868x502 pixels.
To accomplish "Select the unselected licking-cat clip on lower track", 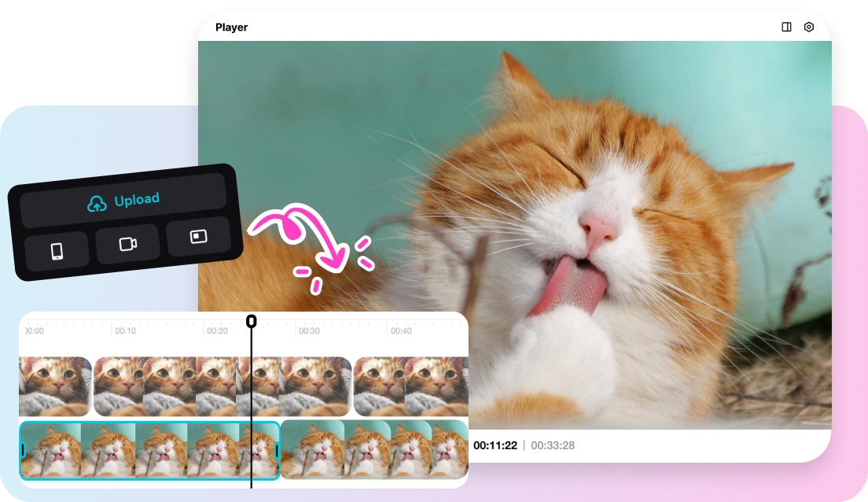I will click(x=373, y=450).
